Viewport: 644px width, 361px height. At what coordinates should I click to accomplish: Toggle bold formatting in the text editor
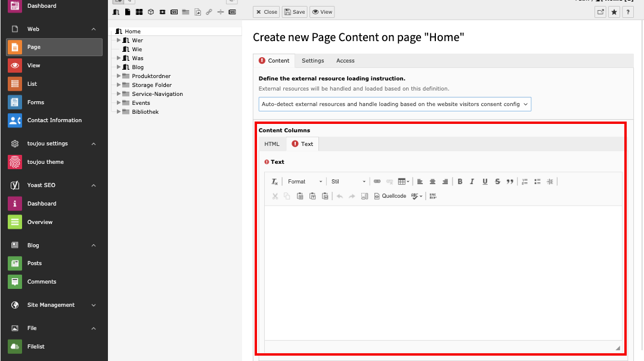click(460, 182)
